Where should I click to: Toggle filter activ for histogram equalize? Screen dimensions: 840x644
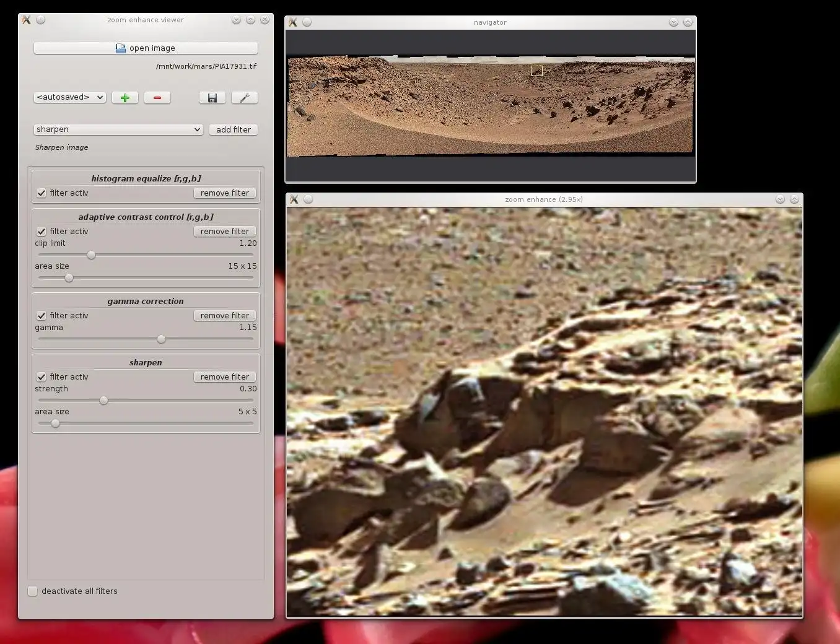click(x=42, y=193)
